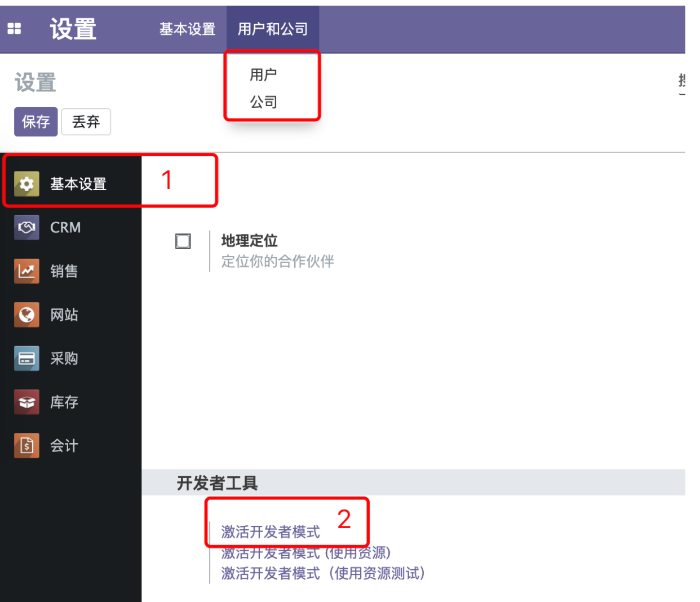Select 公司 from the dropdown
This screenshot has width=700, height=602.
pyautogui.click(x=263, y=102)
